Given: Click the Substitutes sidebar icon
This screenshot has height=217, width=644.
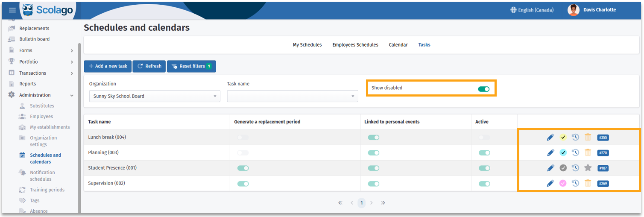Looking at the screenshot, I should pyautogui.click(x=22, y=106).
